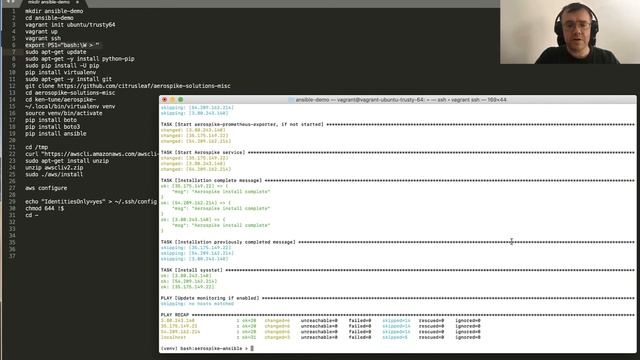Click the presenter webcam video overlay

click(x=570, y=32)
